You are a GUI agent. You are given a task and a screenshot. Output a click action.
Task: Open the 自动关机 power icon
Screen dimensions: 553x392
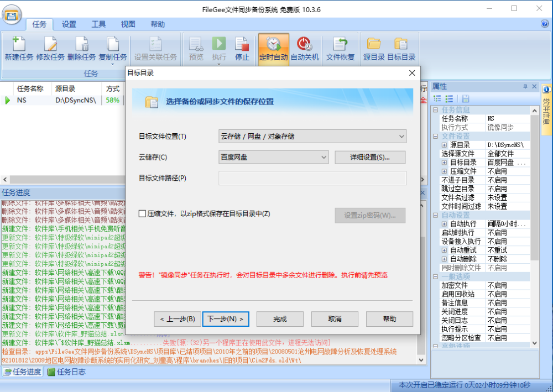tap(305, 48)
